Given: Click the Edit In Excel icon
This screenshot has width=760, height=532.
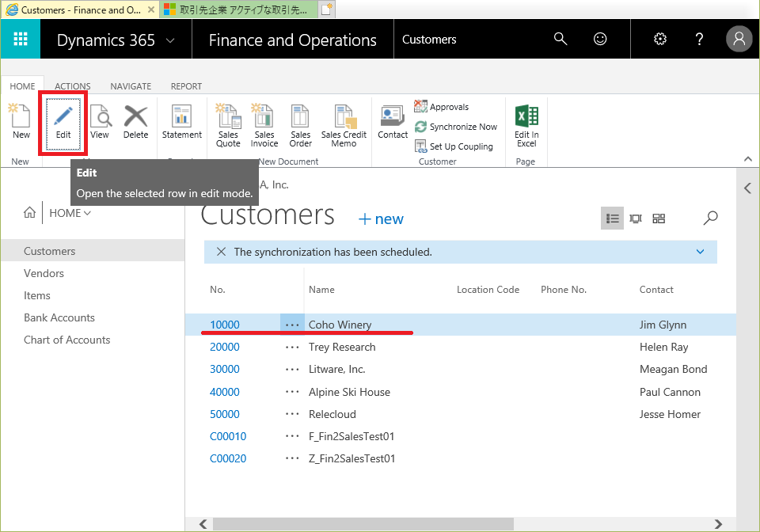Looking at the screenshot, I should click(x=526, y=126).
